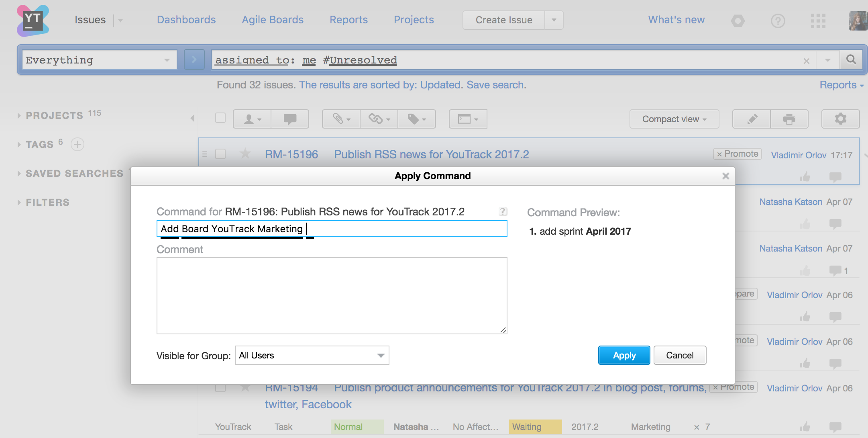Screen dimensions: 868x438
Task: Click the thumbs-up icon in the 17:17 row
Action: (805, 177)
